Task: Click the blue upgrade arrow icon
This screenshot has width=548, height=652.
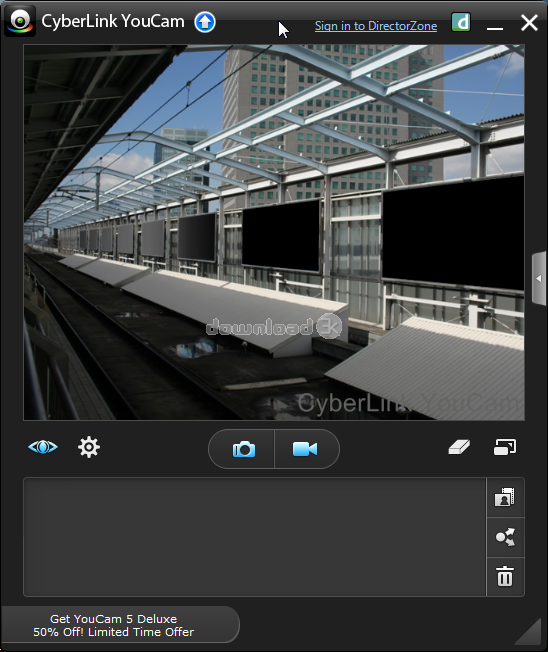Action: pyautogui.click(x=205, y=22)
